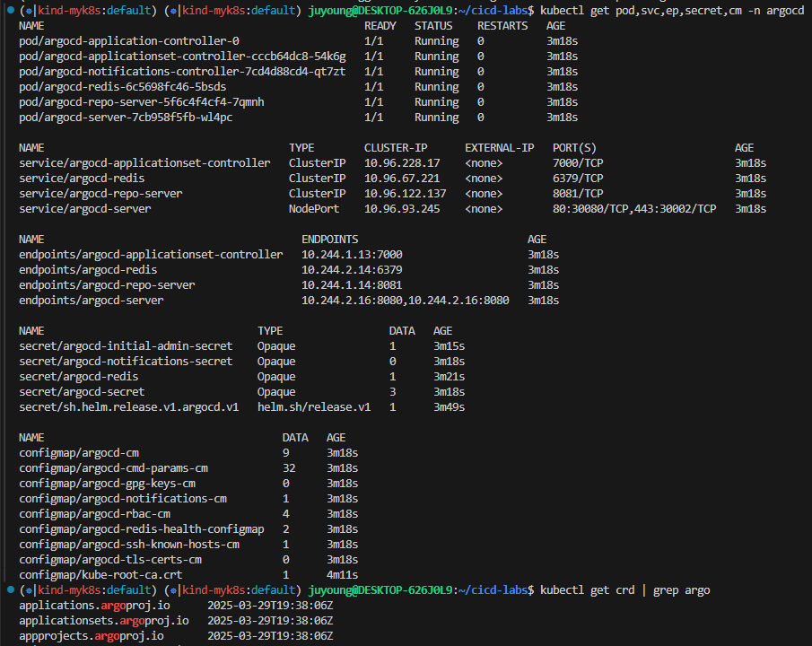Click the kubectl get crd | grep argo command
This screenshot has height=646, width=812.
625,590
